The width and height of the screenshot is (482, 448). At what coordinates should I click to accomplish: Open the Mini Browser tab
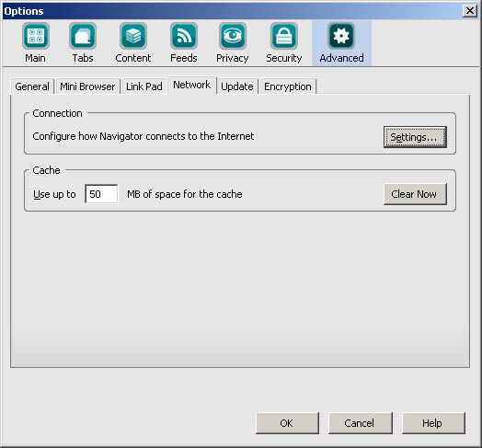87,86
